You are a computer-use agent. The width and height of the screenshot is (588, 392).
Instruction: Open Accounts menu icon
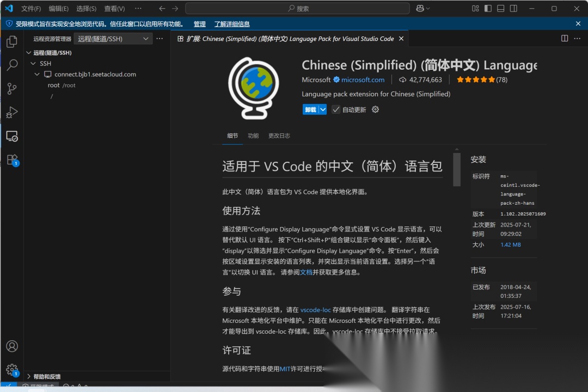tap(12, 346)
